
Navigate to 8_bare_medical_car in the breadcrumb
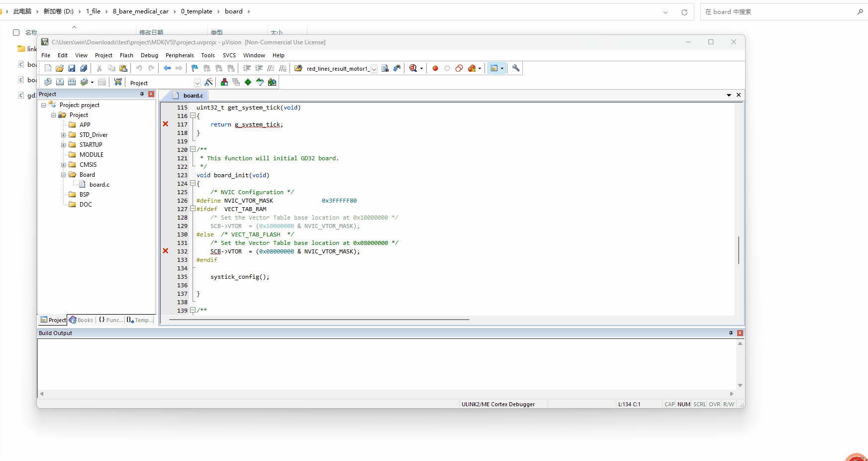141,11
